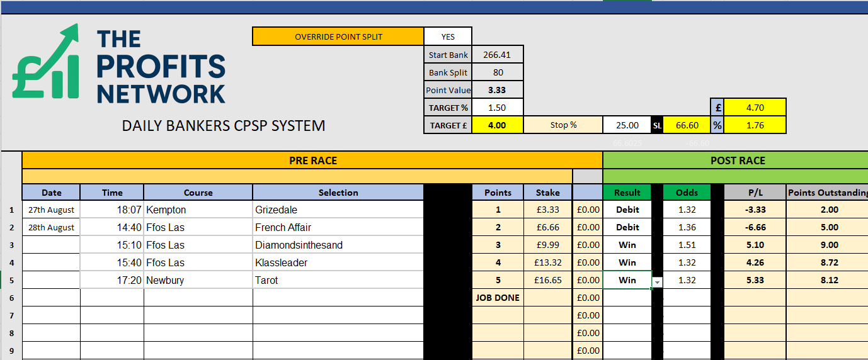Select the Bank Split value 80

(x=497, y=72)
